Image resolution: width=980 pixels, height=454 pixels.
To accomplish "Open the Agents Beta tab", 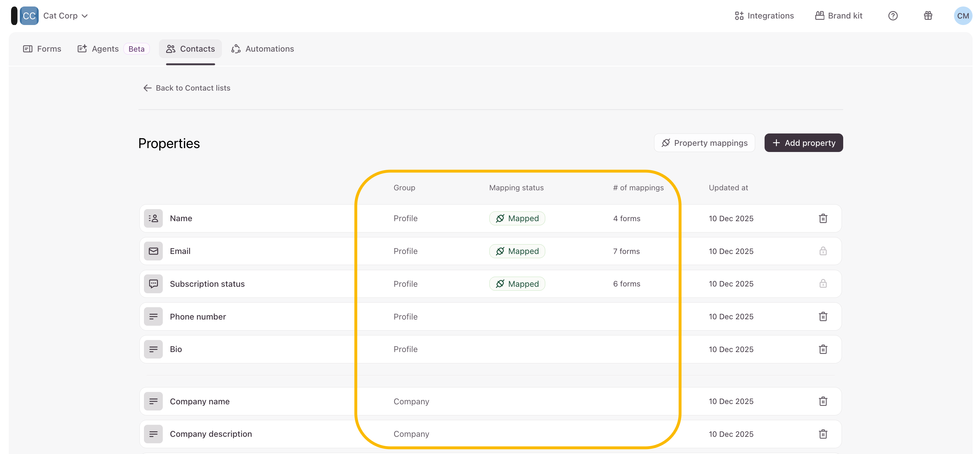I will [x=113, y=49].
